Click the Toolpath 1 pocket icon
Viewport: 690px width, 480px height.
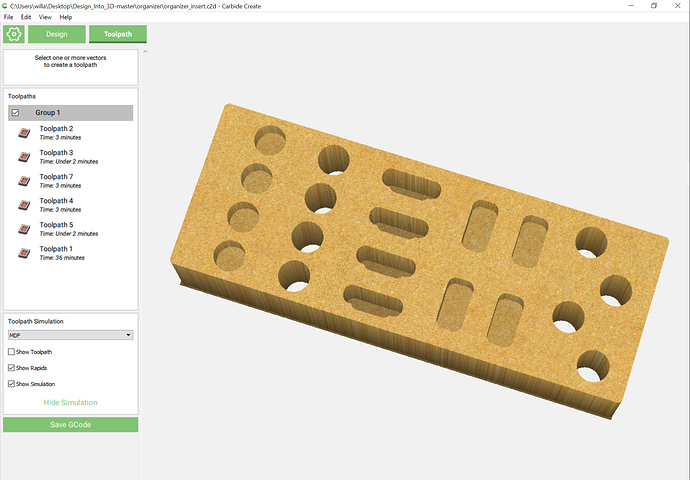(x=24, y=253)
